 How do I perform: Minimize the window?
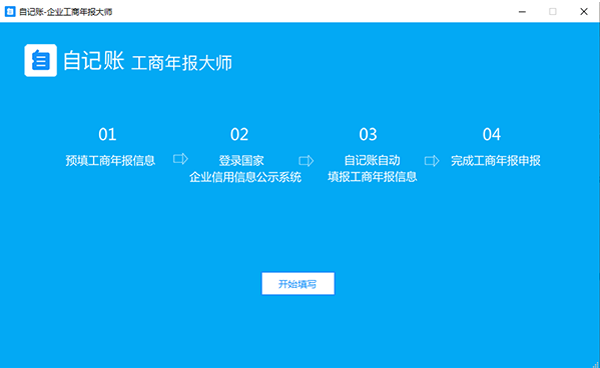pyautogui.click(x=522, y=11)
